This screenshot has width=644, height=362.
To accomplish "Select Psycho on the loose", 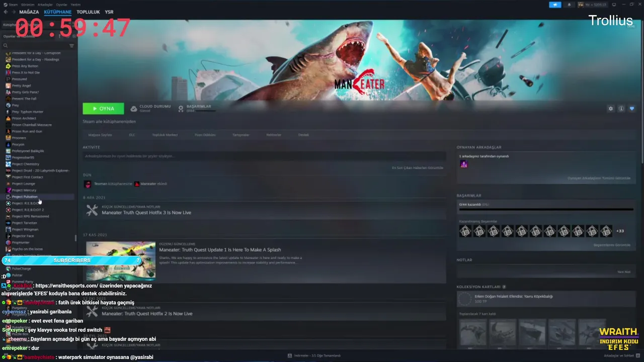I will tap(27, 249).
